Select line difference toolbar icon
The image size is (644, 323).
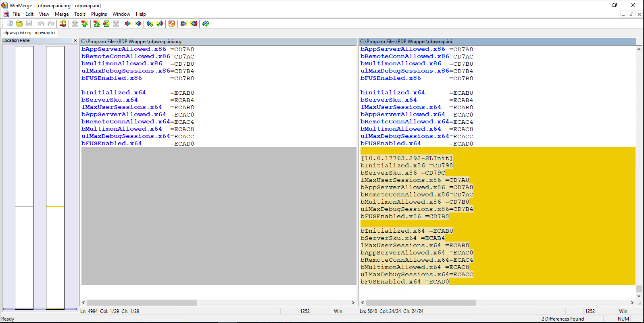[63, 24]
